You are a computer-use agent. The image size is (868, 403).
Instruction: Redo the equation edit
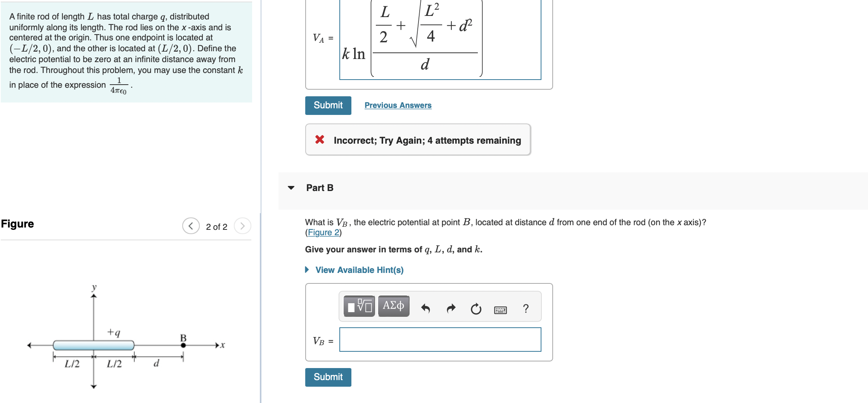pyautogui.click(x=451, y=307)
